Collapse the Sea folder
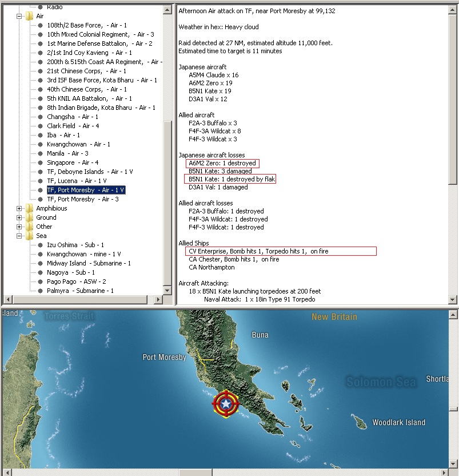The height and width of the screenshot is (476, 459). [x=19, y=236]
